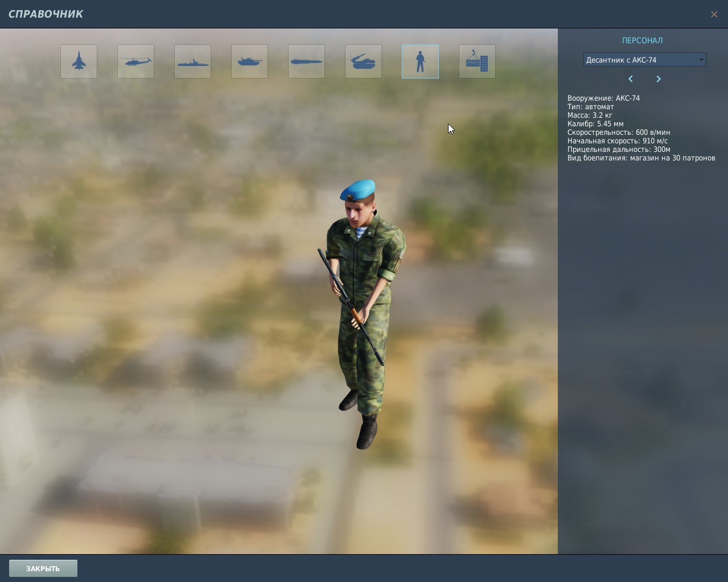728x582 pixels.
Task: Select the text Вооружение: АКС-74
Action: 603,98
